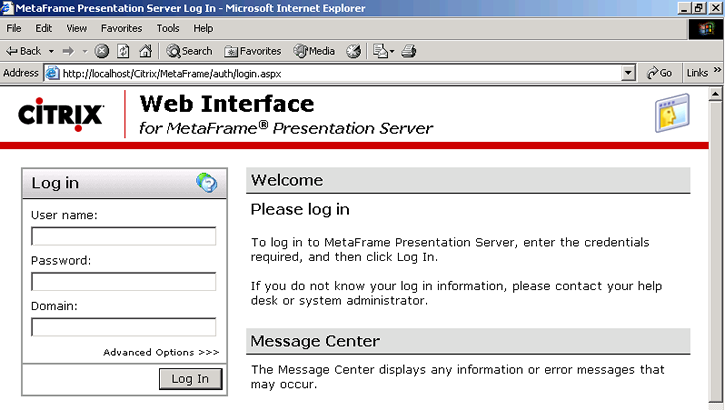Screen dimensions: 725x410
Task: Click the Mail icon in toolbar
Action: click(x=380, y=51)
